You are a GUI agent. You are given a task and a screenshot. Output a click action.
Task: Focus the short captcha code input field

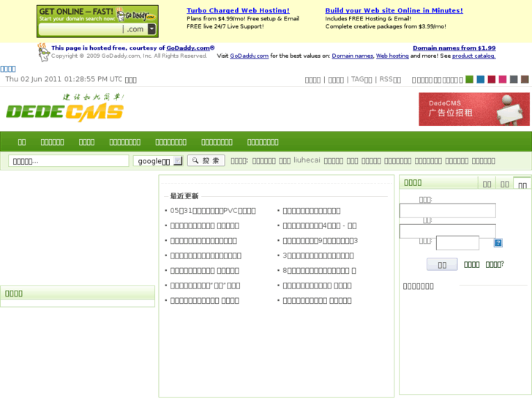(x=457, y=243)
